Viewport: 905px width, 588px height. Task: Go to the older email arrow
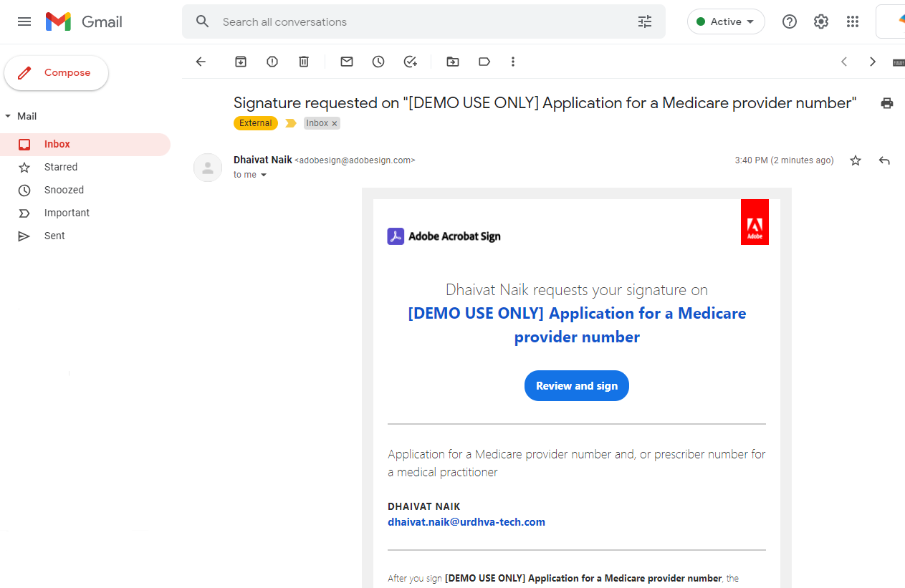coord(873,62)
